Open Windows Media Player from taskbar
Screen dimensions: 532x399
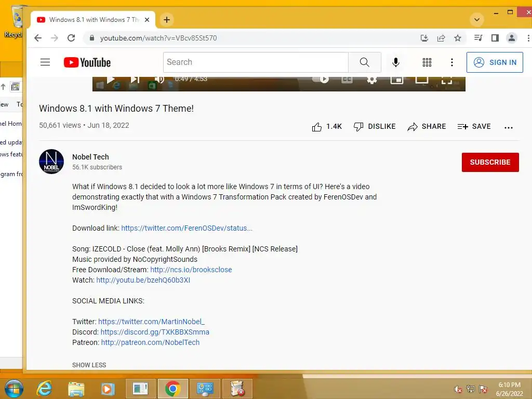108,389
